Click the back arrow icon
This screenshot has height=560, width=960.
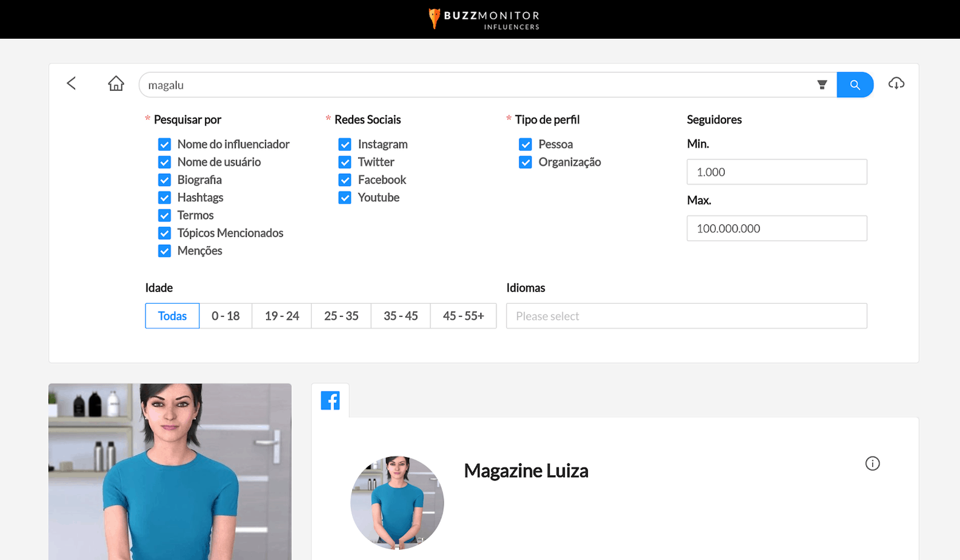(72, 84)
